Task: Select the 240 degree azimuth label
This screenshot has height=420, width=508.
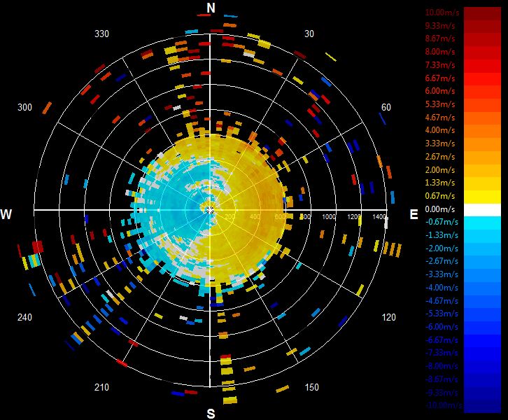Action: [x=24, y=317]
